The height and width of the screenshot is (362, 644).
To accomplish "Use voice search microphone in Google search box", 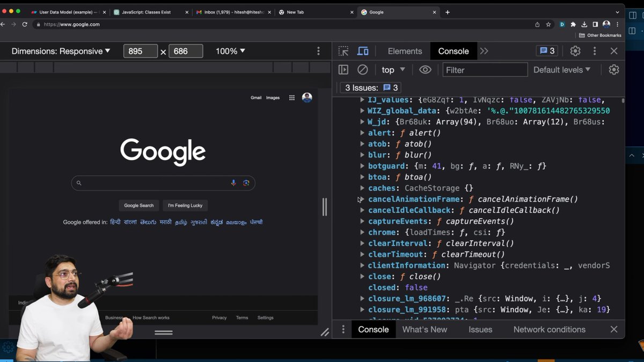I will pos(233,183).
